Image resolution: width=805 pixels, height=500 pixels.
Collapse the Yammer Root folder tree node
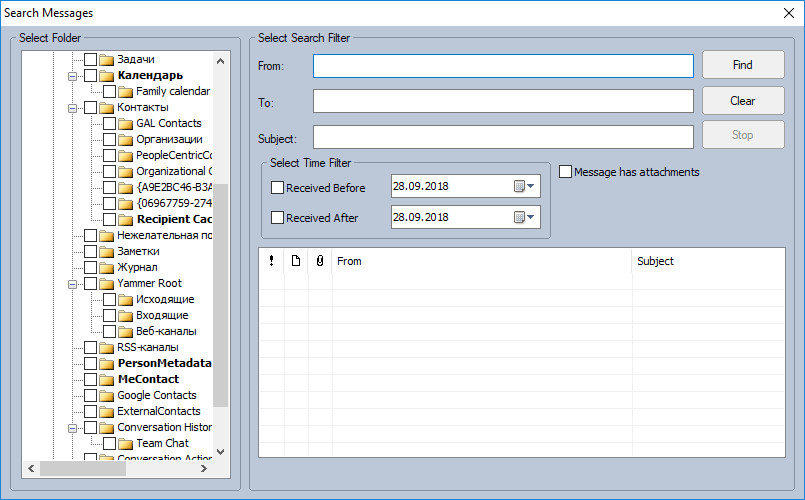pos(72,283)
